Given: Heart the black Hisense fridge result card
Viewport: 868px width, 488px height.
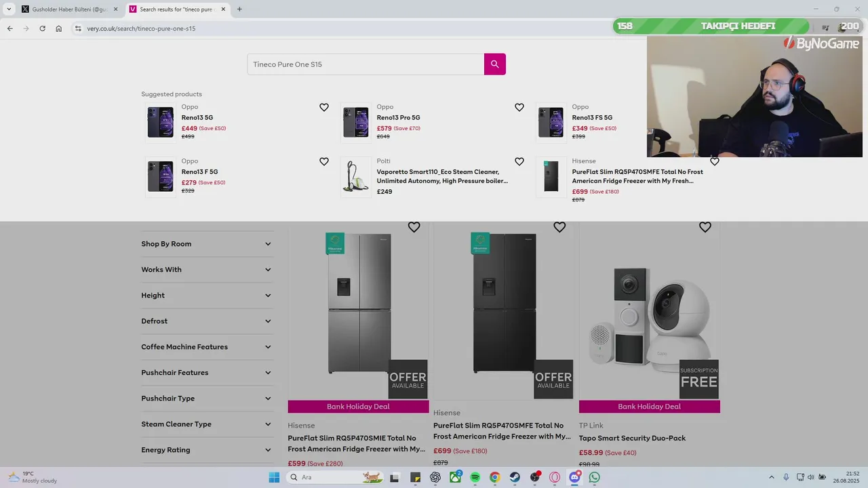Looking at the screenshot, I should coord(559,227).
